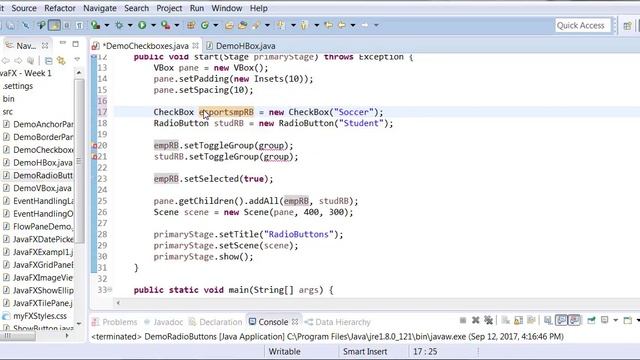Click editor horizontal scrollbar left arrow
This screenshot has height=360, width=640.
tap(118, 303)
